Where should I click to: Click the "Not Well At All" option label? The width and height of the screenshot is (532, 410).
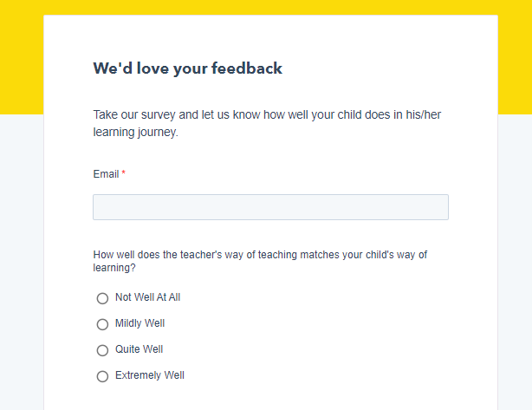147,297
